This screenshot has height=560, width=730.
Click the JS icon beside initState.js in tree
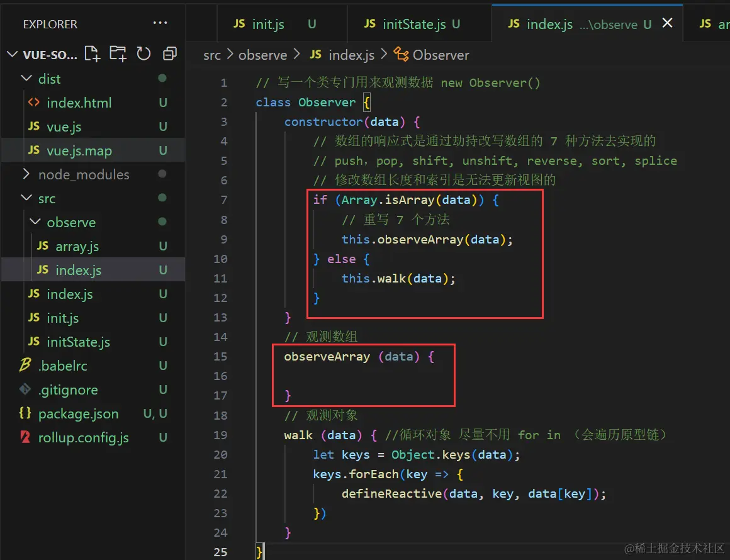34,341
